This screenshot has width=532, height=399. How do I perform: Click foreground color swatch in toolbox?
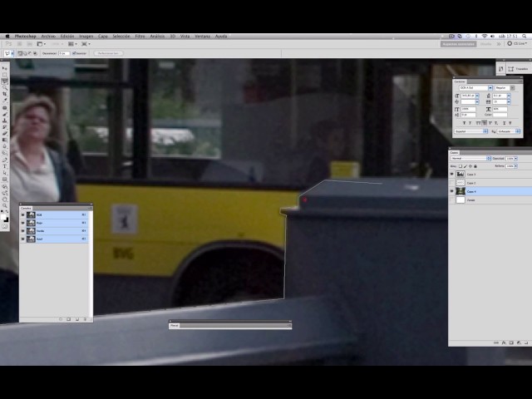(3, 217)
